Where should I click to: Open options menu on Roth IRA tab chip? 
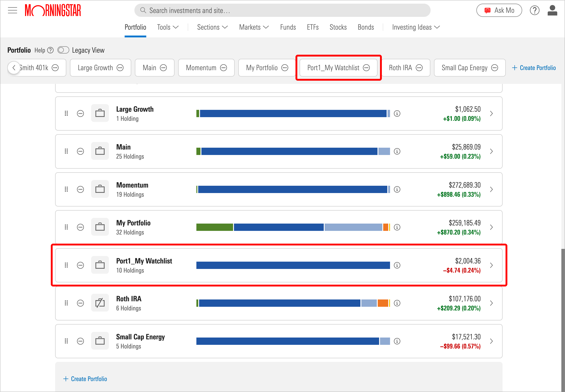(419, 68)
